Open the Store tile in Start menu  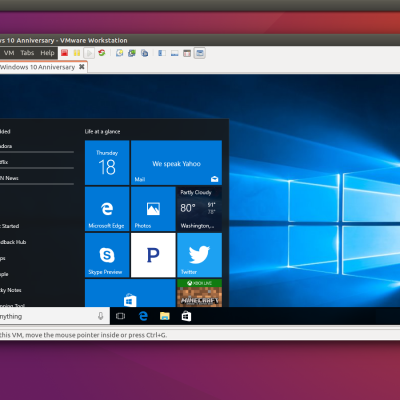point(130,293)
